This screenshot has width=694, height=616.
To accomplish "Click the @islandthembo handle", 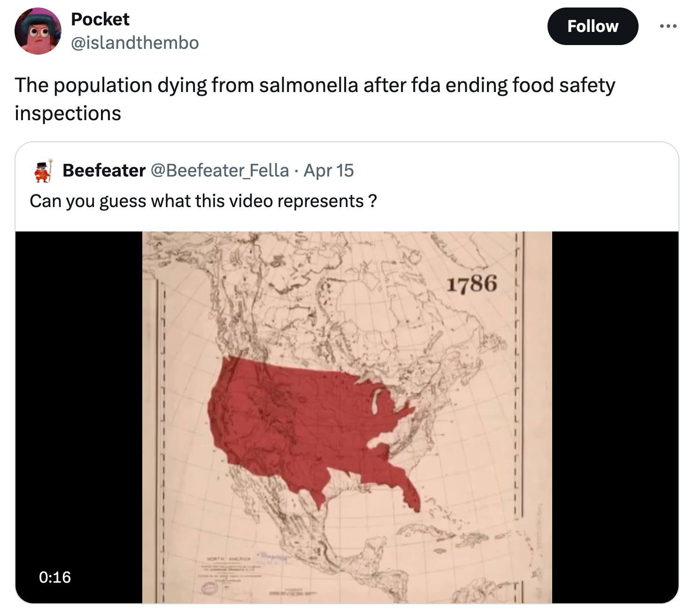I will 135,43.
